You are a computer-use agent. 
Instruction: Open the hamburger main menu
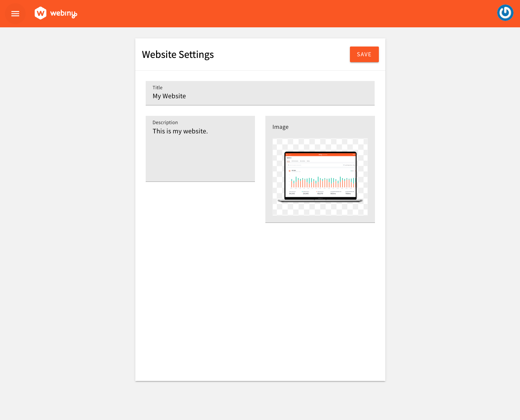click(x=15, y=14)
